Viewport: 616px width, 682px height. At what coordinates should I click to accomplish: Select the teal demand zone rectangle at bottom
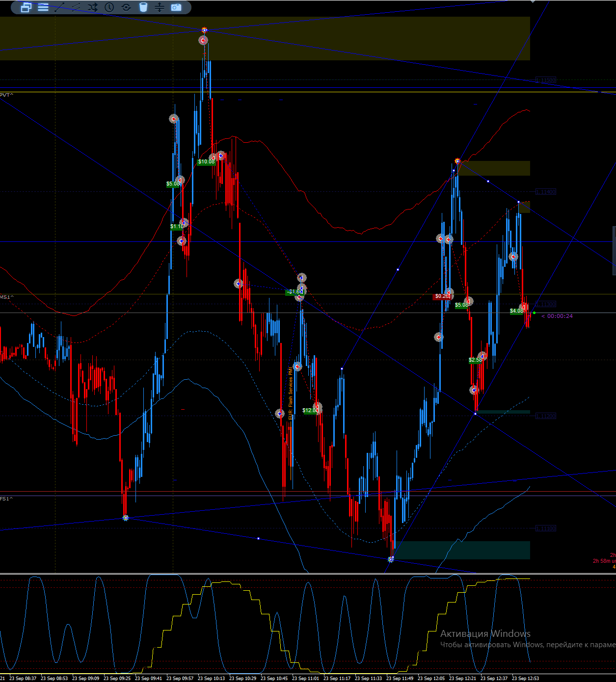(x=461, y=550)
